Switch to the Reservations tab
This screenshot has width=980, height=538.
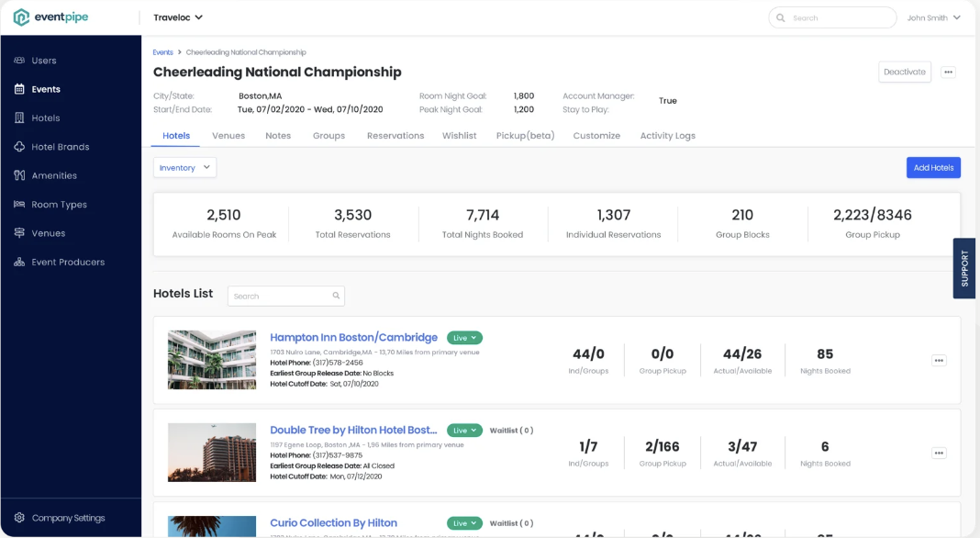tap(395, 136)
